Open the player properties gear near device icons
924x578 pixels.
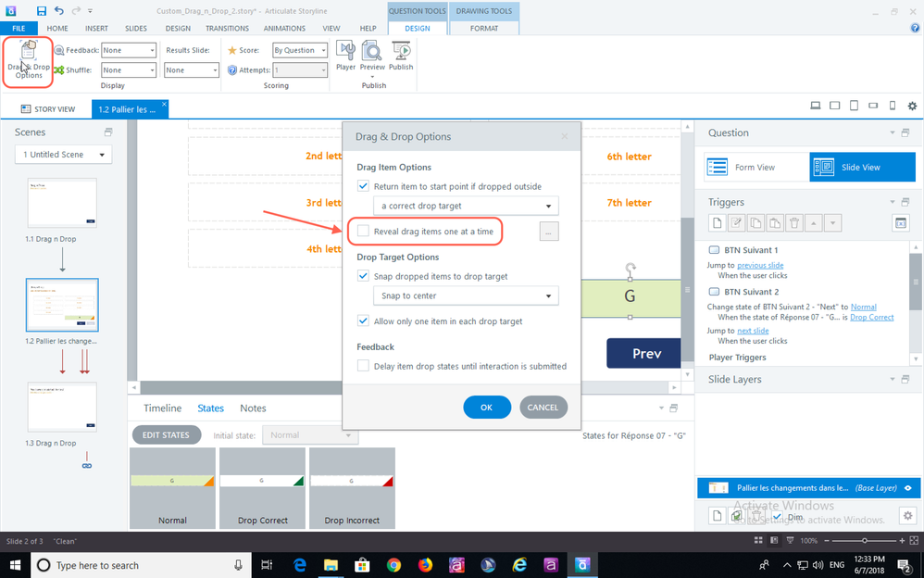[x=912, y=107]
